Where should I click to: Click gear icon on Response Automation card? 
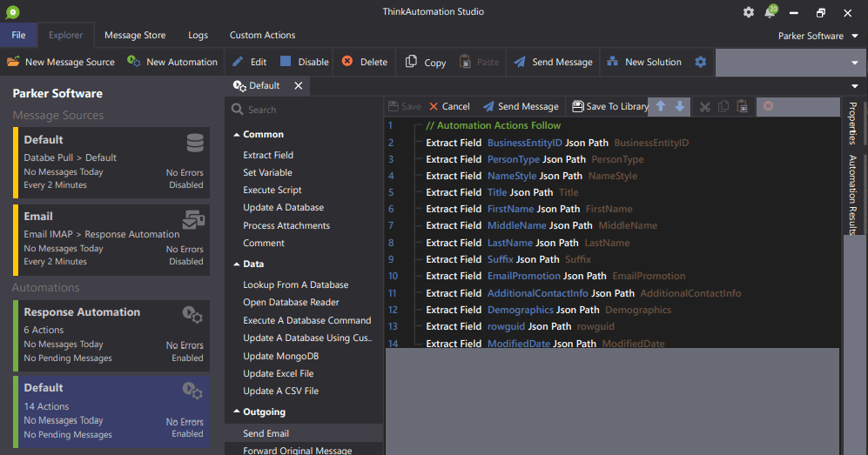click(192, 315)
